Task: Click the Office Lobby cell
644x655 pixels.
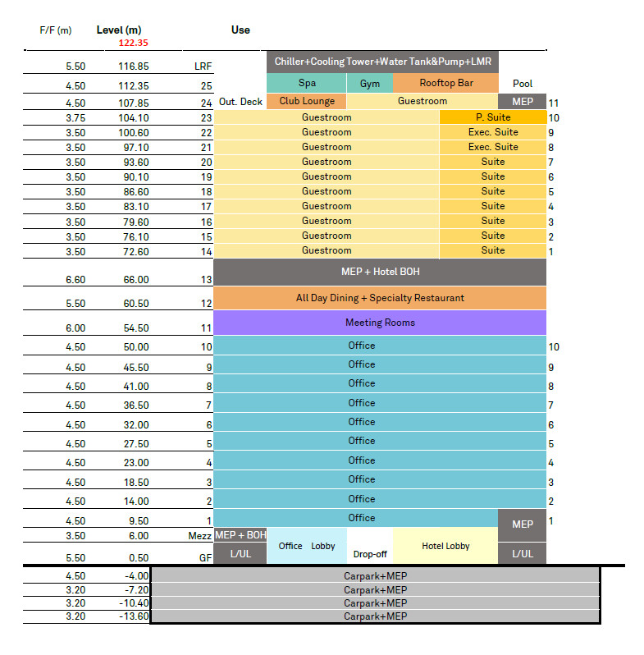Action: pyautogui.click(x=307, y=546)
